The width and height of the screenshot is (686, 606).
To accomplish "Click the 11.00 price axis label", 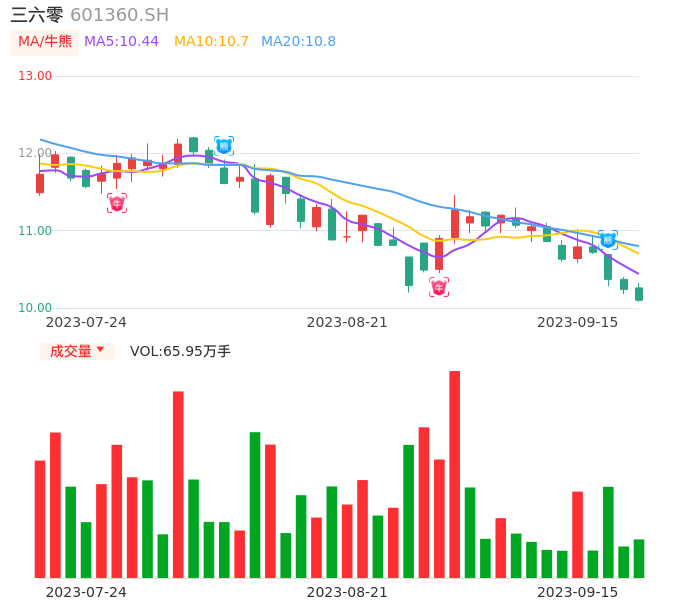I will coord(35,231).
